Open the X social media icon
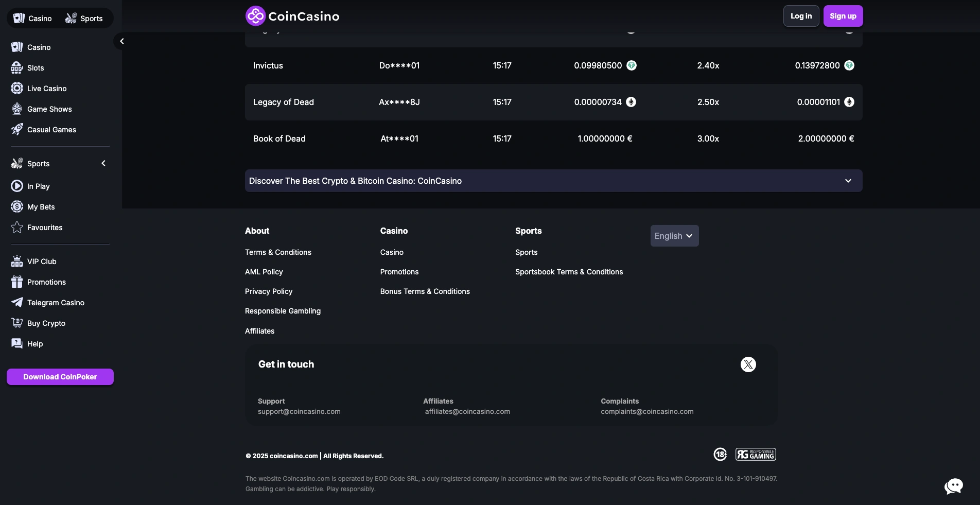The width and height of the screenshot is (980, 505). pos(748,364)
